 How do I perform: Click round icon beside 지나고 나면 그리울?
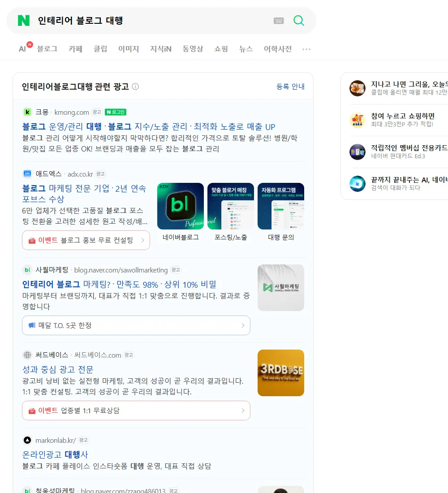click(358, 88)
